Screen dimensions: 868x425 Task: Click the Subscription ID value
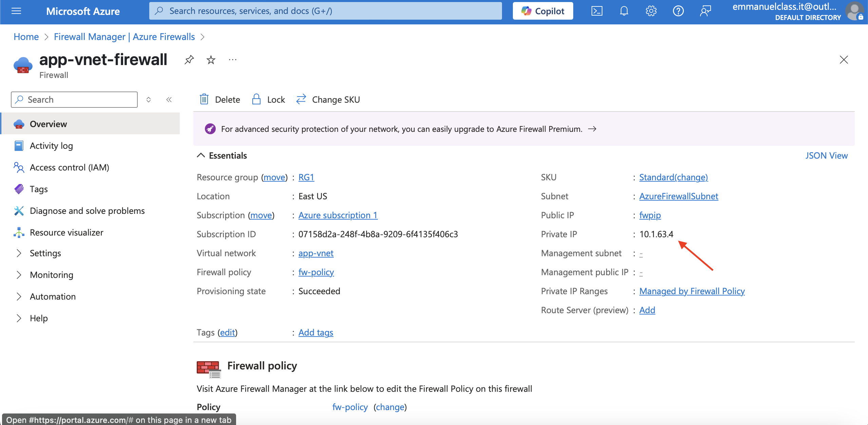(378, 234)
